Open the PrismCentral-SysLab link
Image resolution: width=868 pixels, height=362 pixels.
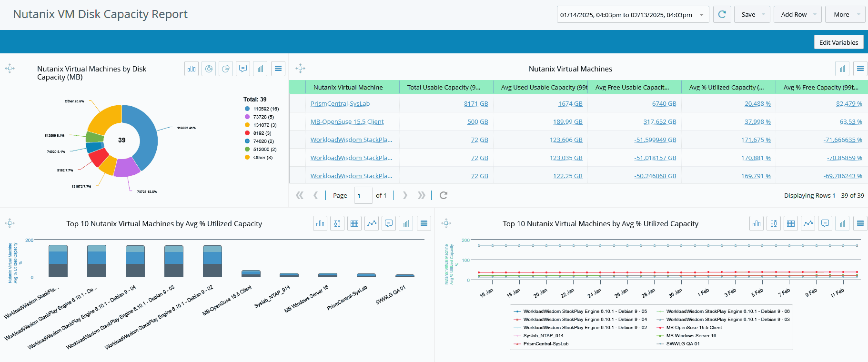[340, 103]
